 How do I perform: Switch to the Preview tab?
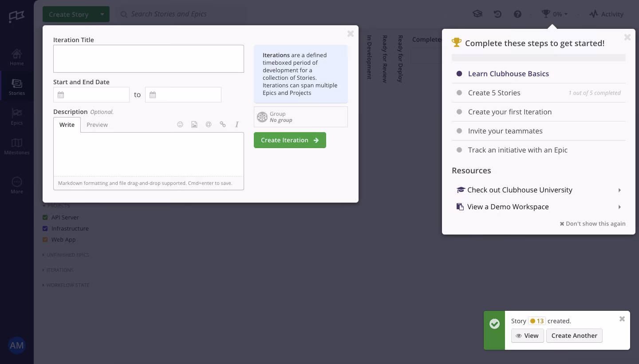[97, 125]
